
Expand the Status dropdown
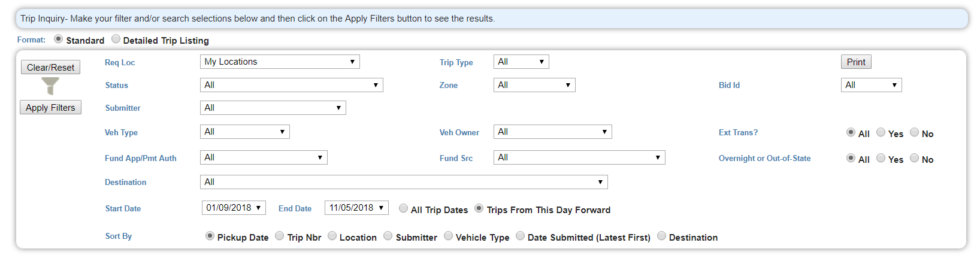click(291, 85)
